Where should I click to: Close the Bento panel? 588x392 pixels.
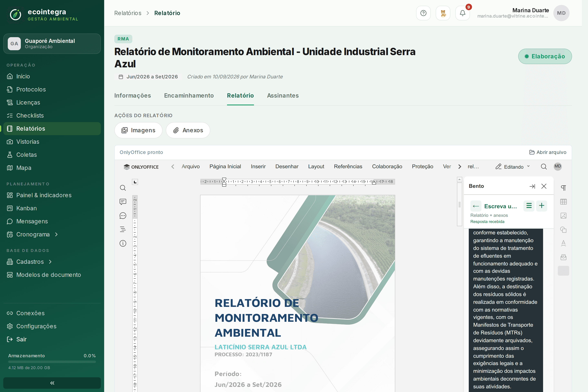point(544,186)
